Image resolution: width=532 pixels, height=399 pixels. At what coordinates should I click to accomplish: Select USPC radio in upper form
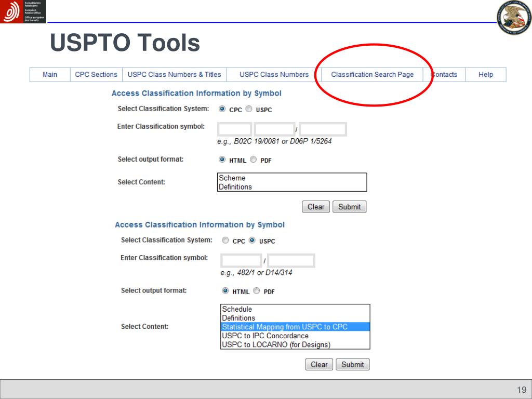coord(249,109)
